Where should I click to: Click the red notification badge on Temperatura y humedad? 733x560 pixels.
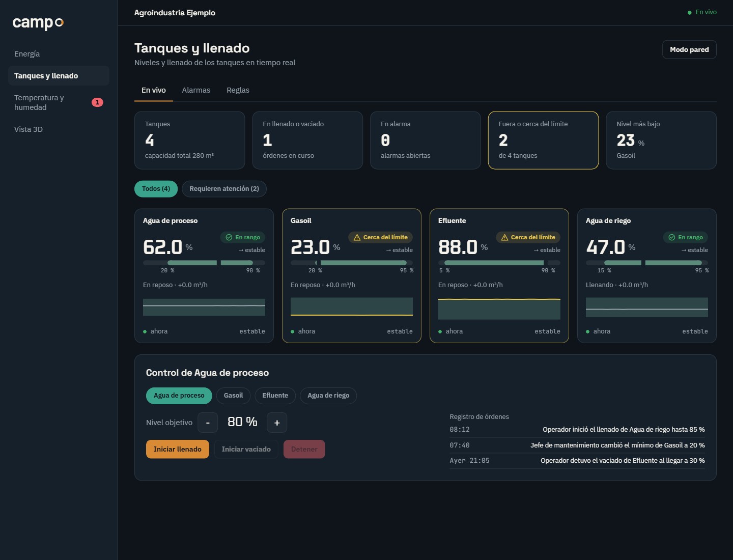click(97, 102)
